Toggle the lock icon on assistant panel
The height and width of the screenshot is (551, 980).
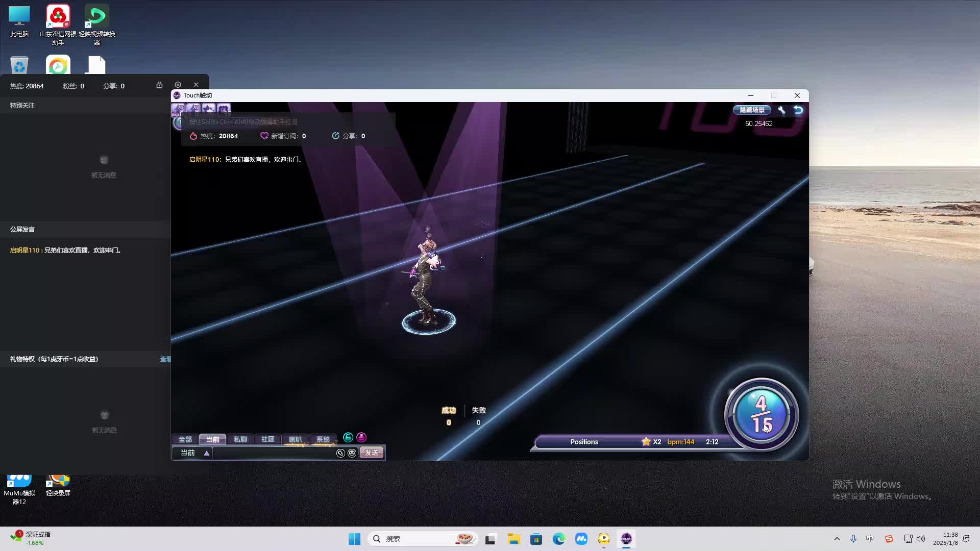(159, 85)
